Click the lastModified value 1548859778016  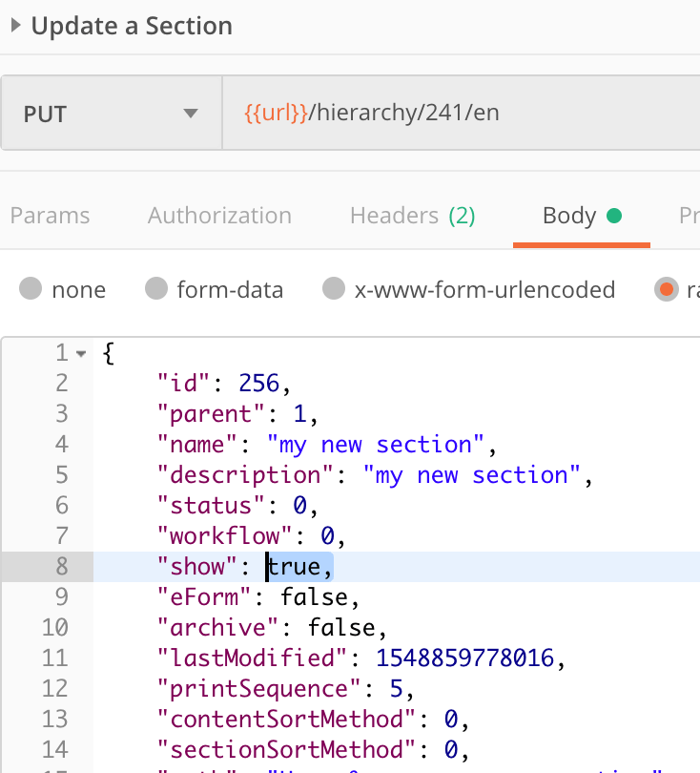tap(470, 658)
